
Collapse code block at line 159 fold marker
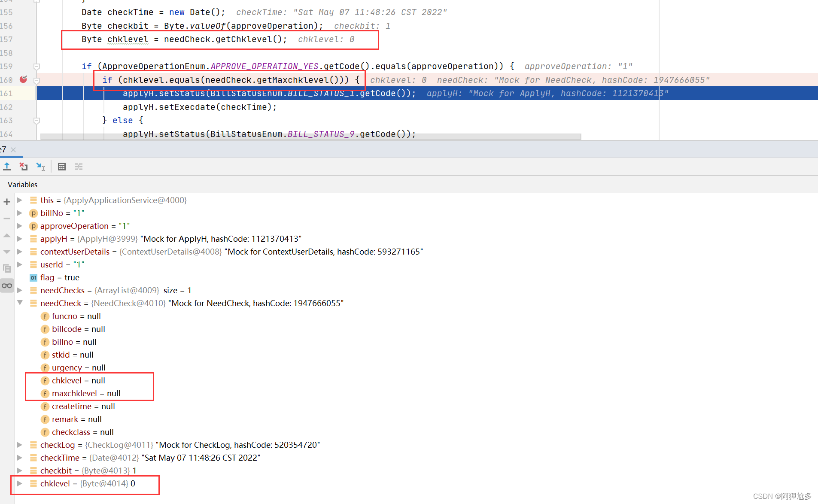click(x=36, y=67)
